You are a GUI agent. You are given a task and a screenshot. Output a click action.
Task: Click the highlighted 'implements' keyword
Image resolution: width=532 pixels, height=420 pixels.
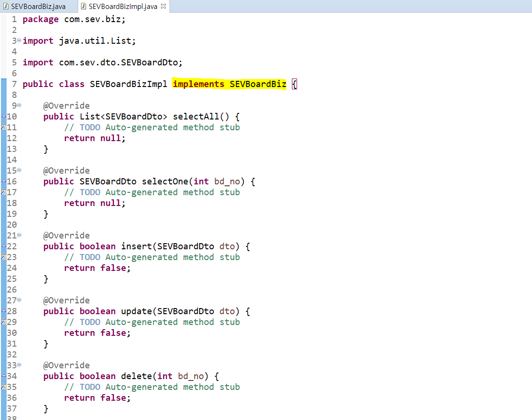199,84
